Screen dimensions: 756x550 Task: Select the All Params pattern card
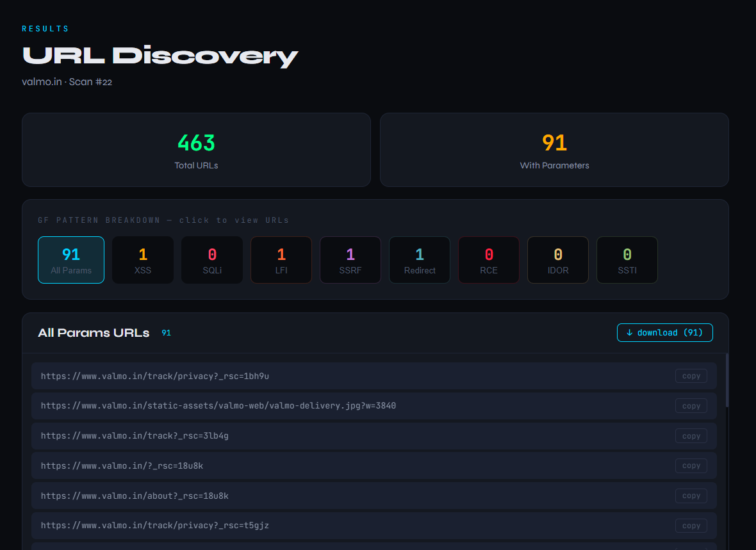coord(71,260)
